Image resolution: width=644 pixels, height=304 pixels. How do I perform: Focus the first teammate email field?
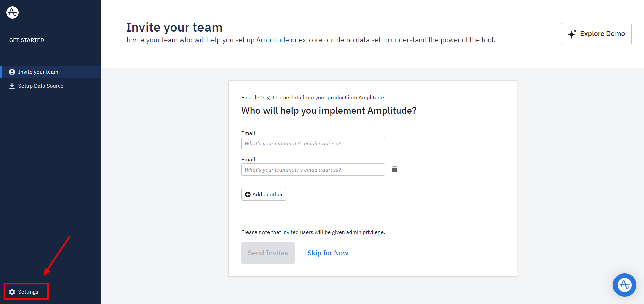coord(313,143)
